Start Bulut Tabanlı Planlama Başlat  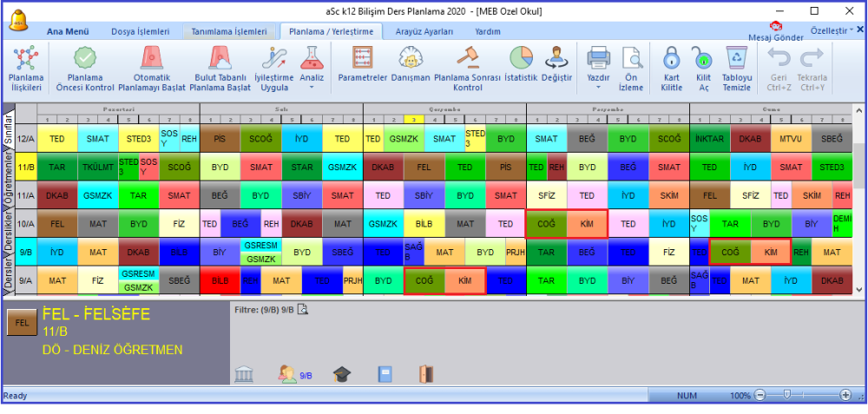[x=220, y=69]
